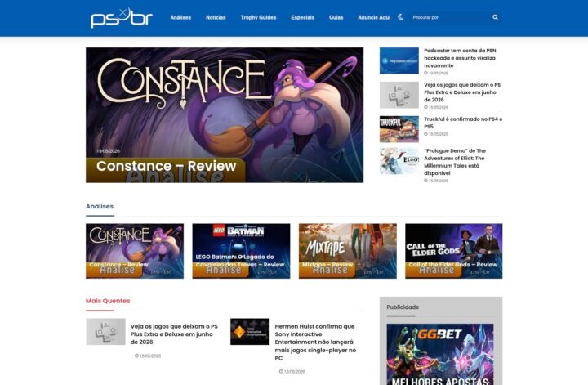
Task: Go to the Trophy Guides section
Action: (x=258, y=18)
